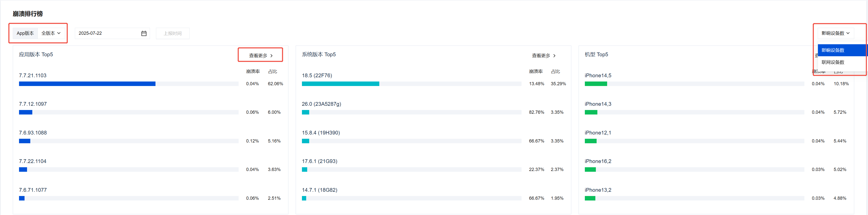Click the chevron arrow beside 系统版本 查看更多
This screenshot has height=215, width=868.
(x=554, y=56)
